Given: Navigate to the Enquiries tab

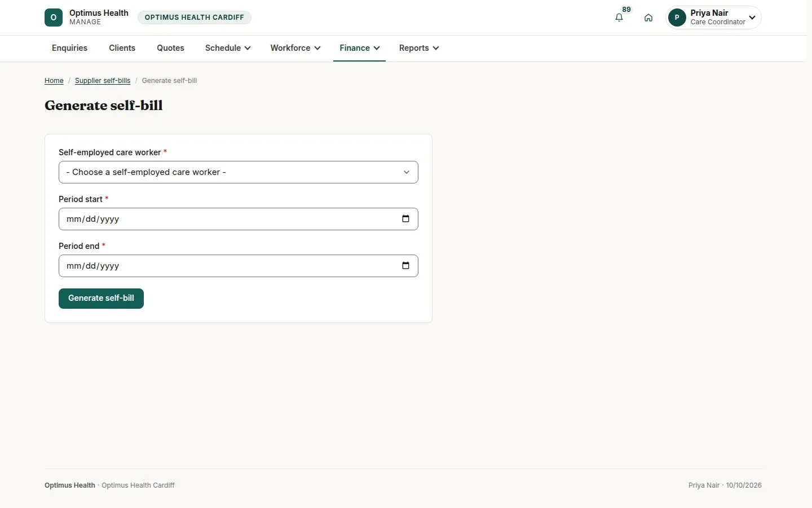Looking at the screenshot, I should 69,48.
